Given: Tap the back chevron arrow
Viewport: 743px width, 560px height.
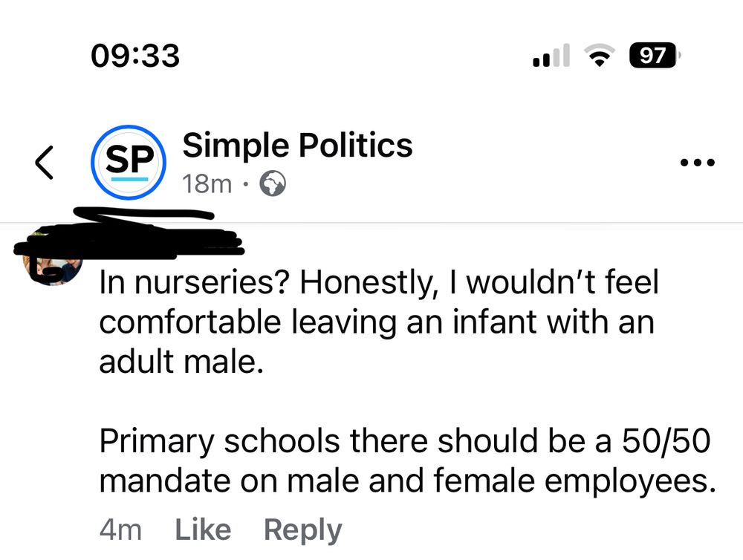Looking at the screenshot, I should 45,163.
